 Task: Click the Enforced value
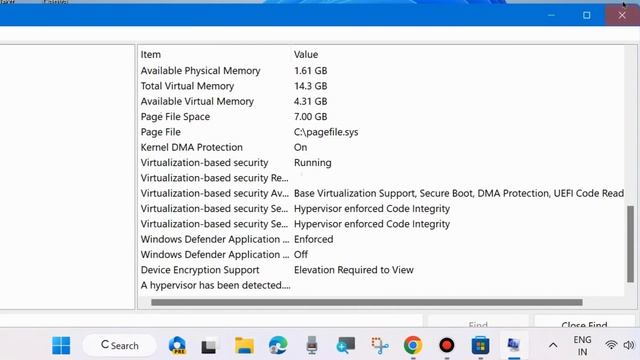coord(313,239)
